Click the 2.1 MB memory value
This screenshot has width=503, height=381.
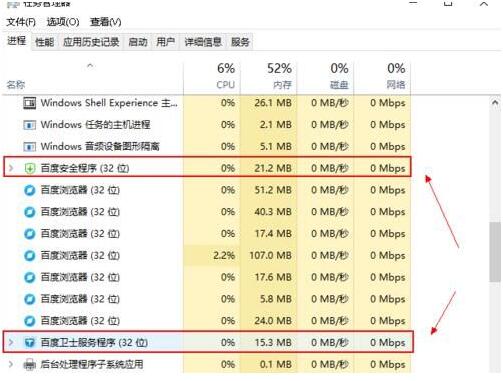coord(276,125)
